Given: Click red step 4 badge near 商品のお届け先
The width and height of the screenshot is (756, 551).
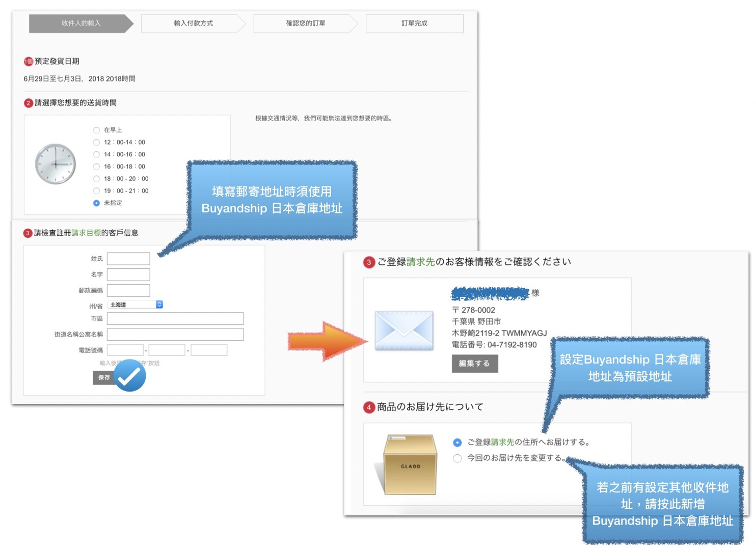Looking at the screenshot, I should pos(369,407).
